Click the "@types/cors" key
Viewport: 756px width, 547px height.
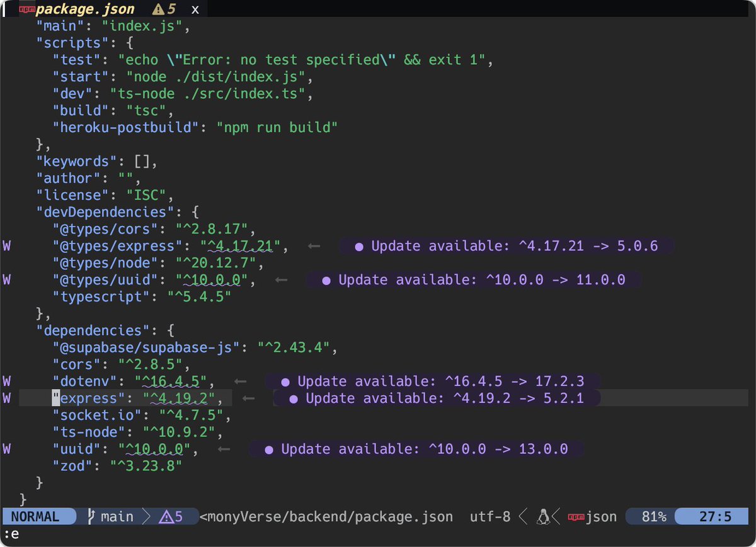[x=105, y=229]
